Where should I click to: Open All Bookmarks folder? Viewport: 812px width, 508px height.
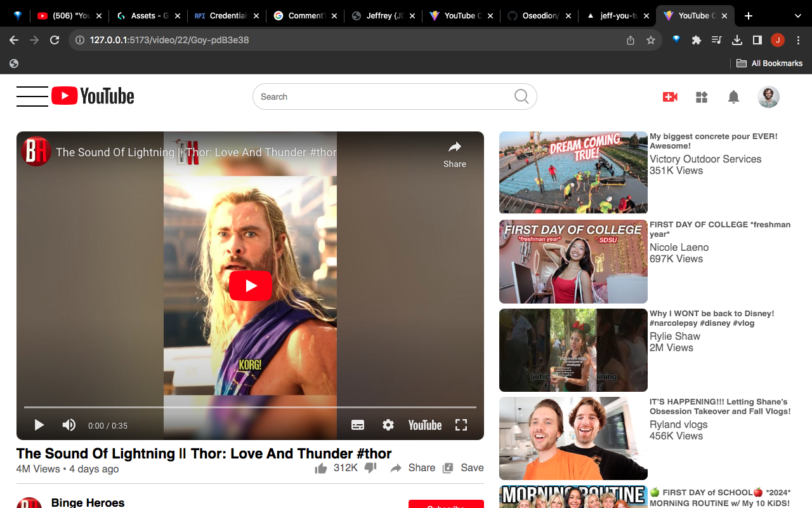[x=769, y=63]
